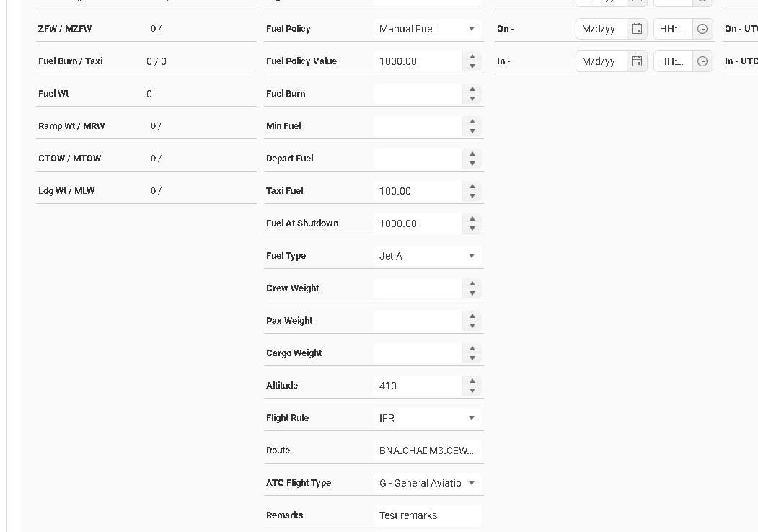Open the Fuel Type dropdown
The image size is (758, 532).
tap(472, 256)
